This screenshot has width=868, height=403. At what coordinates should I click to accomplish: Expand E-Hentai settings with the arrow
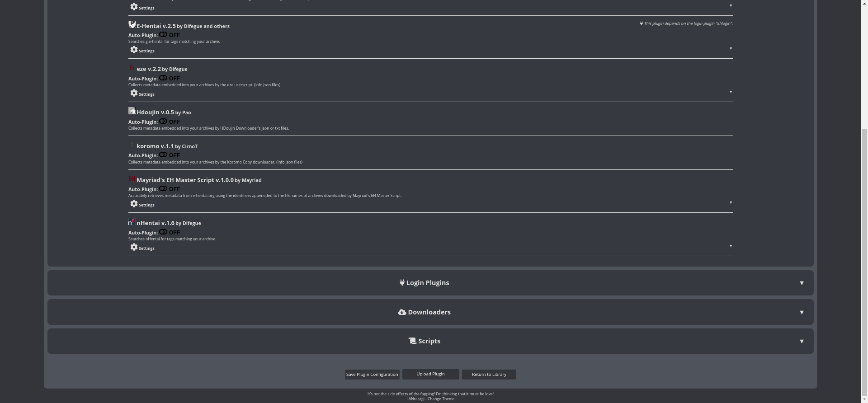point(731,48)
